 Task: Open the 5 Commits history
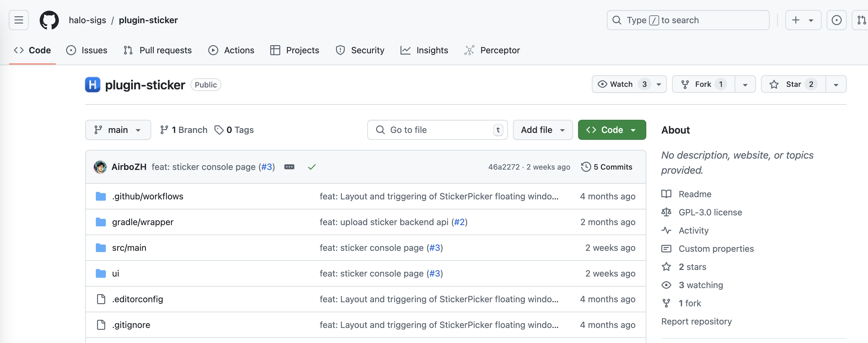point(607,167)
